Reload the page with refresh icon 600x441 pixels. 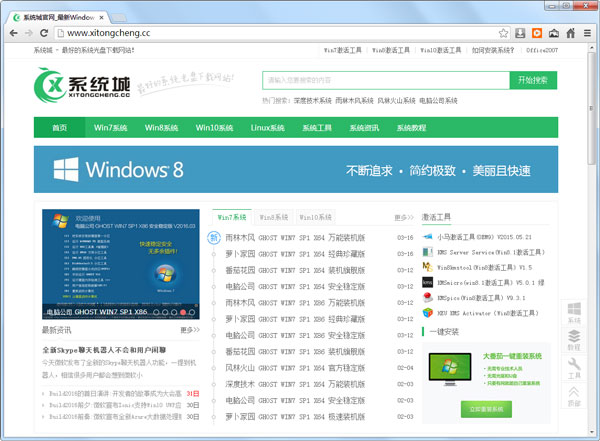pyautogui.click(x=44, y=33)
